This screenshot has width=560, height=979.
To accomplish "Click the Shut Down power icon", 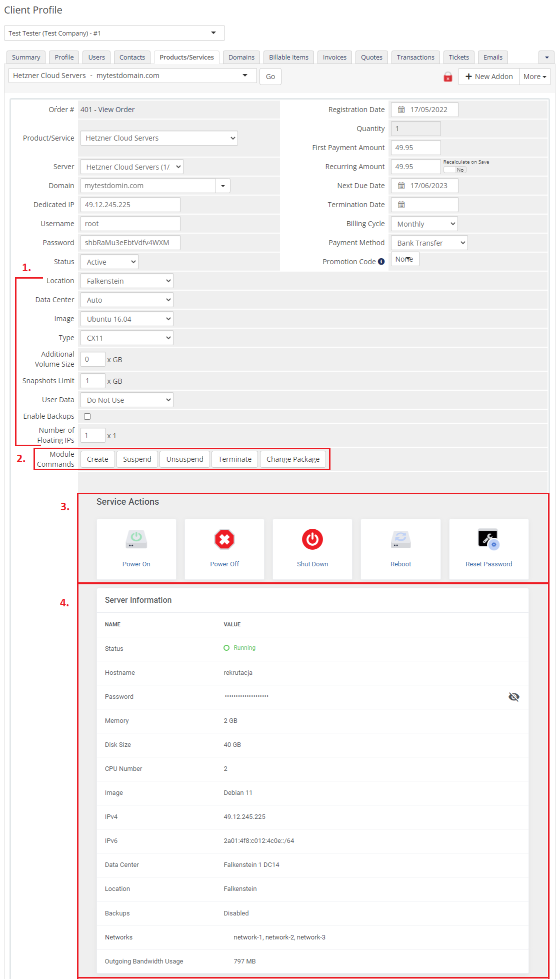I will pyautogui.click(x=312, y=540).
